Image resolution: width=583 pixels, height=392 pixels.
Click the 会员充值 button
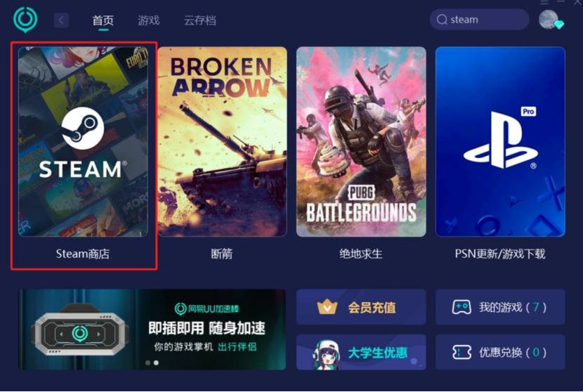pos(361,307)
